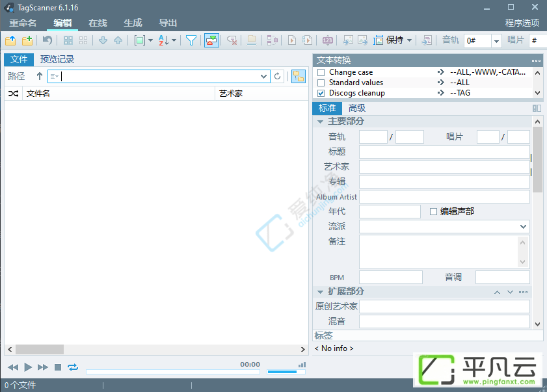Switch to 编辑 tab
Viewport: 547px width, 392px height.
pyautogui.click(x=63, y=23)
